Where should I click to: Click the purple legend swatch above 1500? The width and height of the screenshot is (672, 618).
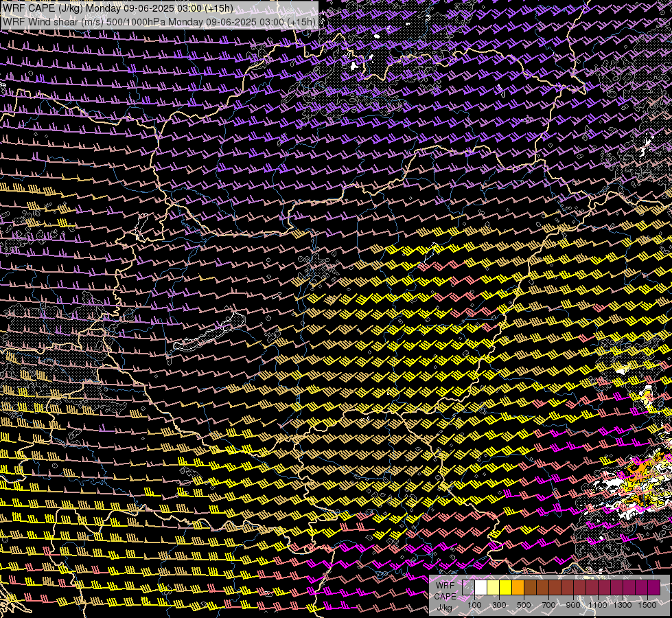[x=653, y=588]
